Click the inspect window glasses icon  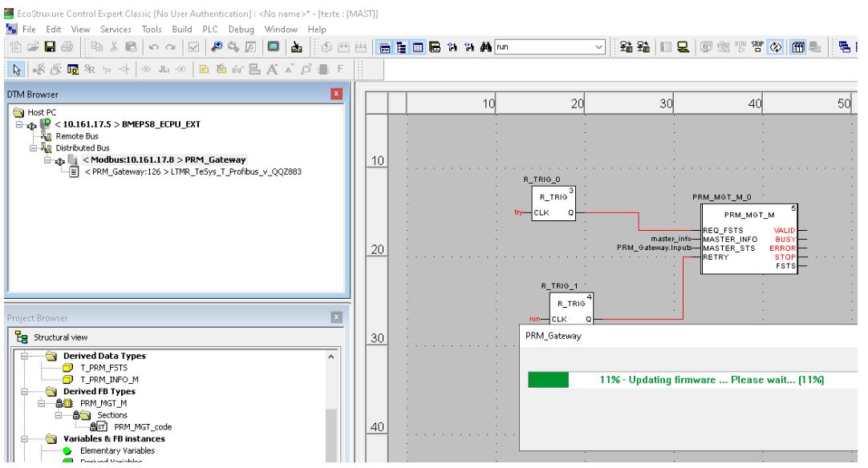tap(237, 69)
